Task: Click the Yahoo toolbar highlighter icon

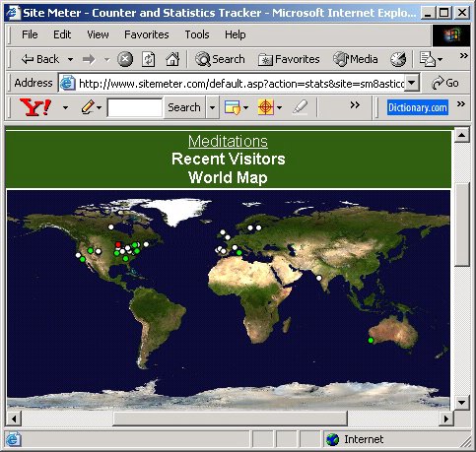Action: [301, 107]
